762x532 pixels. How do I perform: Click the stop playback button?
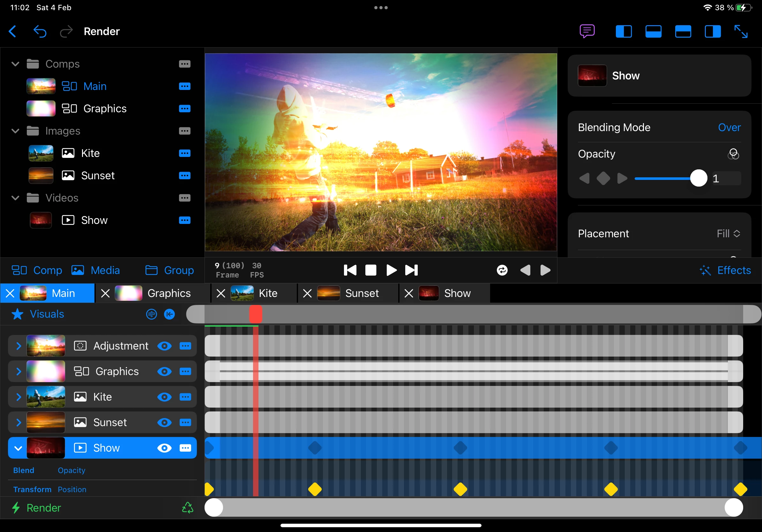(371, 270)
